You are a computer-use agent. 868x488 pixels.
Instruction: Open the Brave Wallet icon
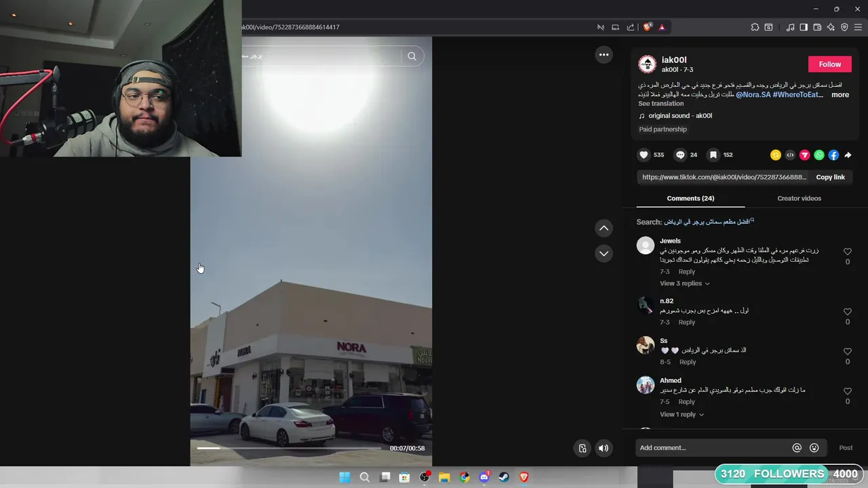coord(817,27)
